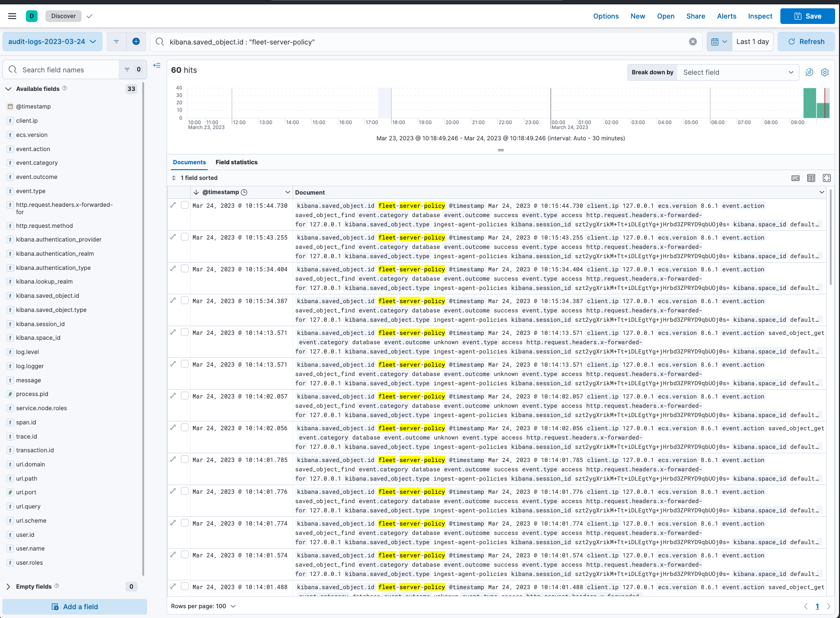Click the tall green histogram bar
Screen dimensions: 840x618
point(810,103)
